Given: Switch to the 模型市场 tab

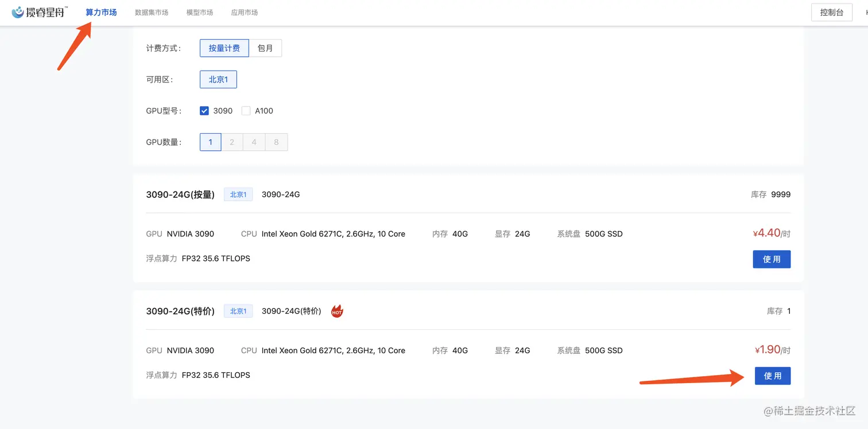Looking at the screenshot, I should [x=200, y=12].
